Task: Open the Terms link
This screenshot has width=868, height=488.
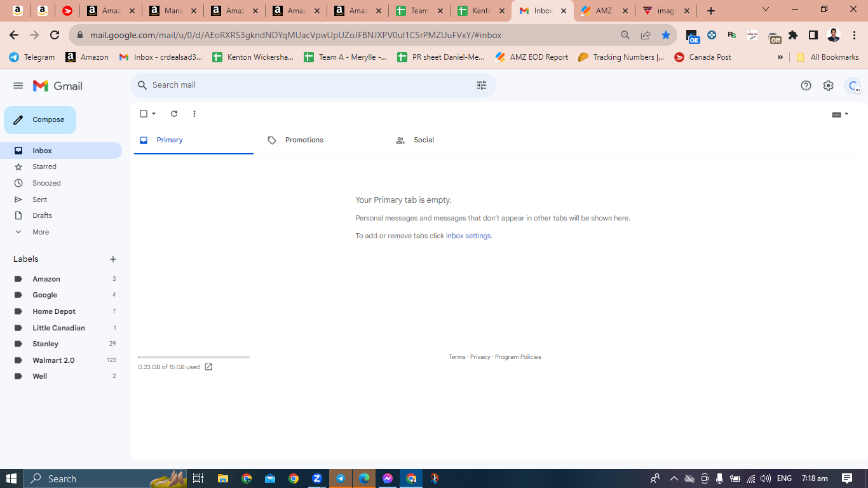Action: coord(457,357)
